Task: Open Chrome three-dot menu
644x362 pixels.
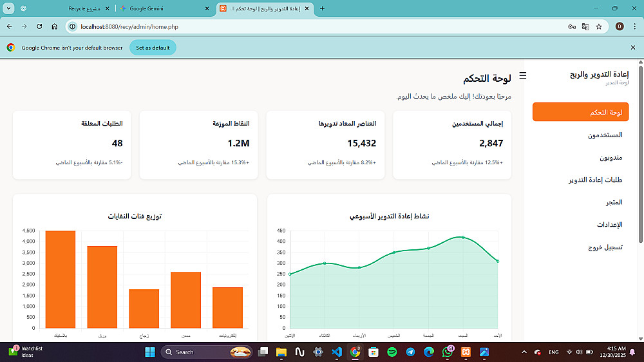Action: 634,26
